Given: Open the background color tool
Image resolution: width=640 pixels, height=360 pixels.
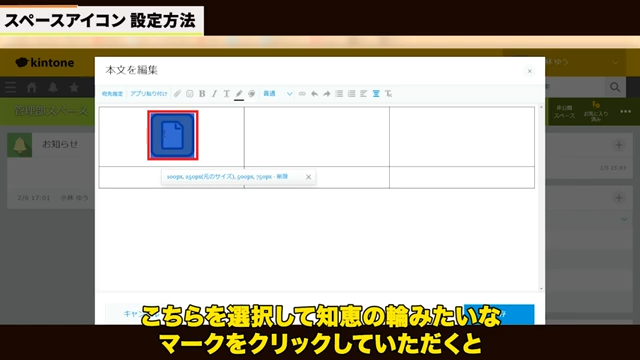Looking at the screenshot, I should pos(251,94).
